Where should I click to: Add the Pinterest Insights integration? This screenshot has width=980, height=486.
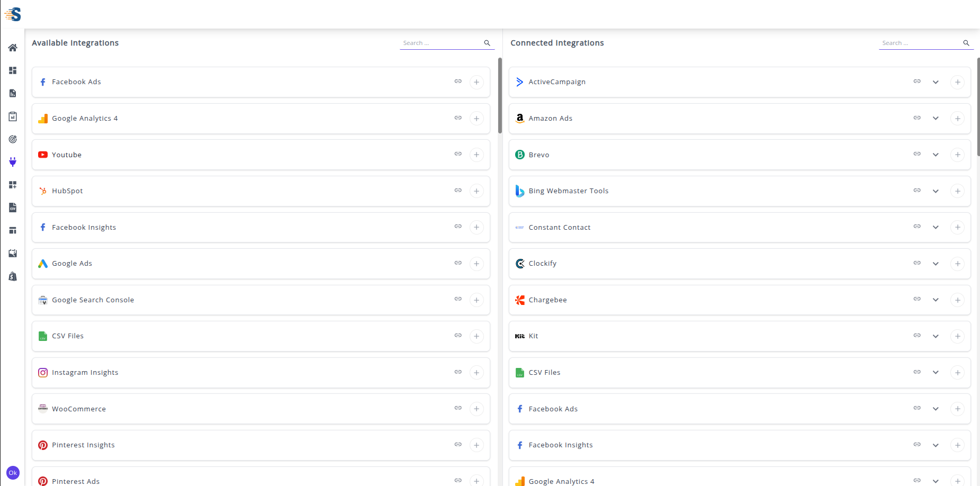tap(476, 445)
